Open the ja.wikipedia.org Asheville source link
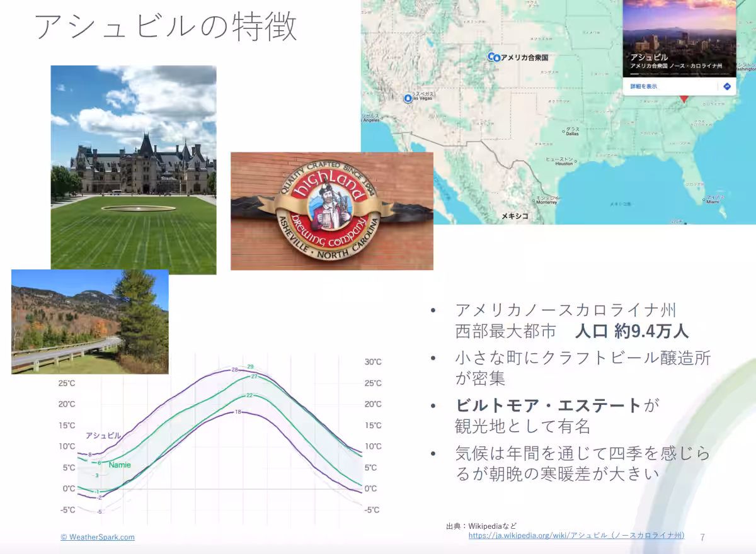The width and height of the screenshot is (756, 554). click(576, 535)
